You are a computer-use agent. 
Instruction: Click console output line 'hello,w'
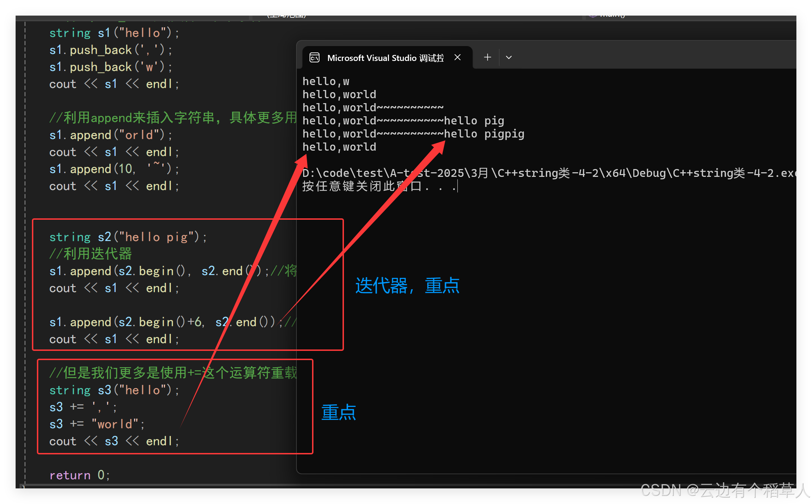(x=326, y=82)
